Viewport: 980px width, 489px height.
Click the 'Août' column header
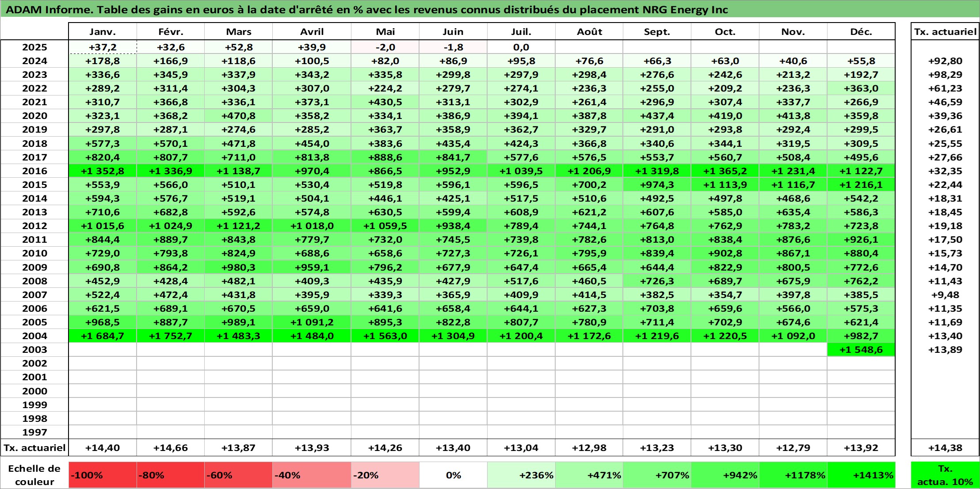[x=589, y=31]
